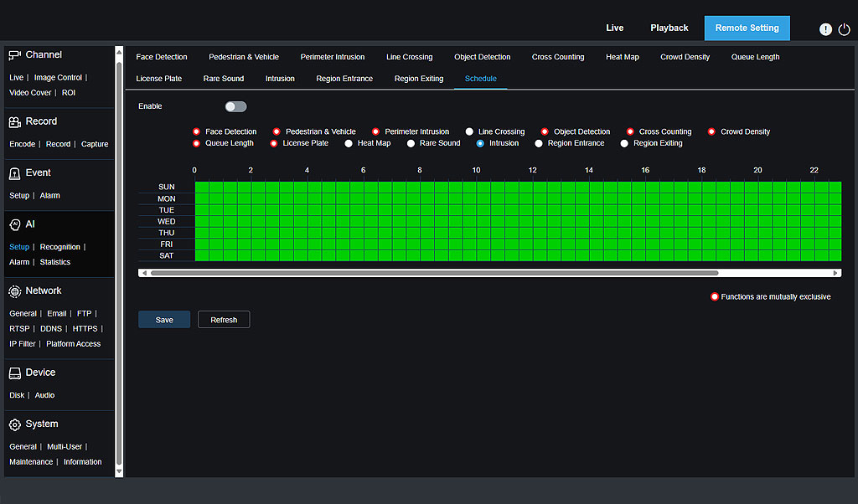The image size is (858, 504).
Task: Click the Channel camera icon in sidebar
Action: [15, 55]
